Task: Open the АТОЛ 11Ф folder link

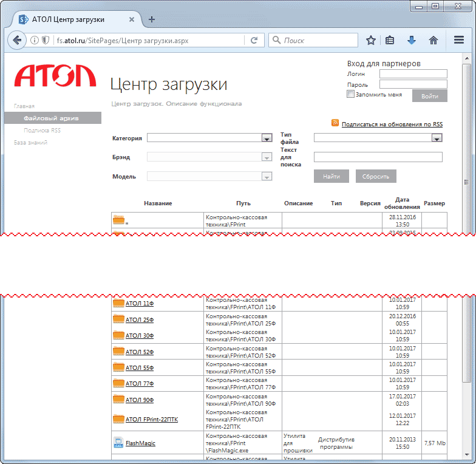Action: (140, 304)
